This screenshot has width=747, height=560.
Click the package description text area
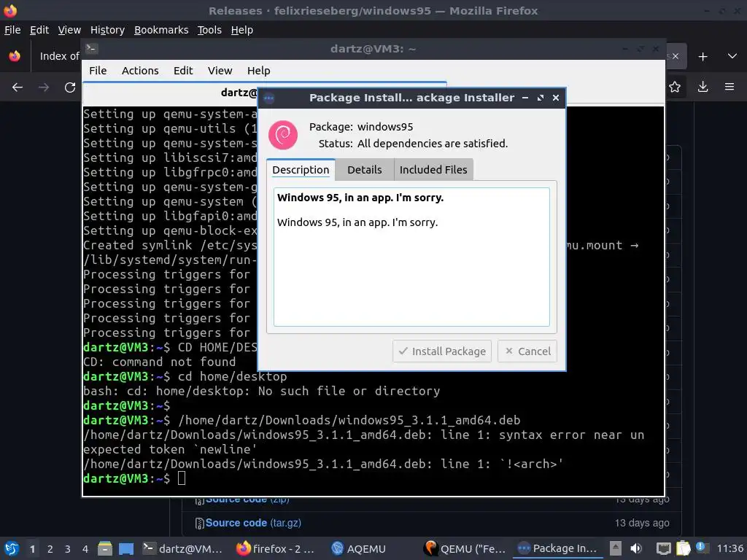pyautogui.click(x=411, y=257)
